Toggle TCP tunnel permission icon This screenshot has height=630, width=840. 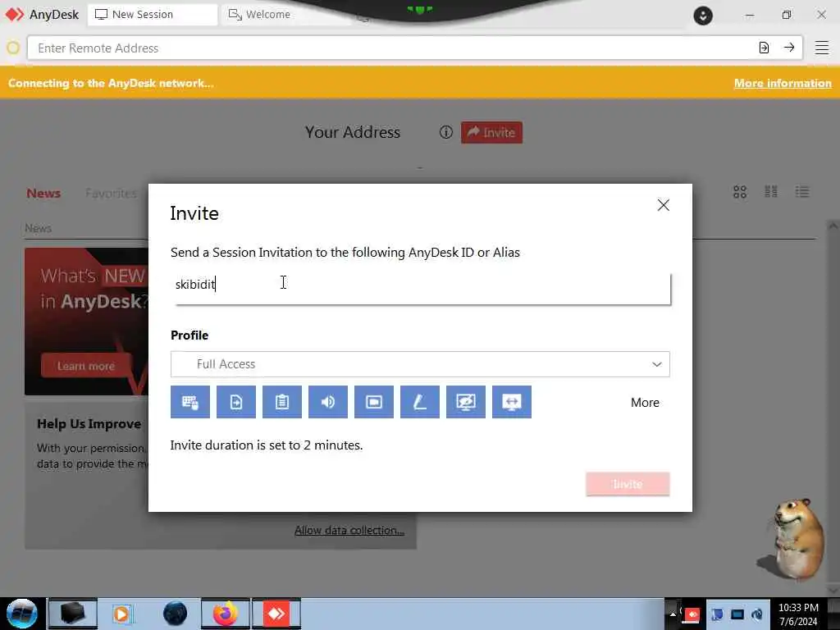point(512,402)
